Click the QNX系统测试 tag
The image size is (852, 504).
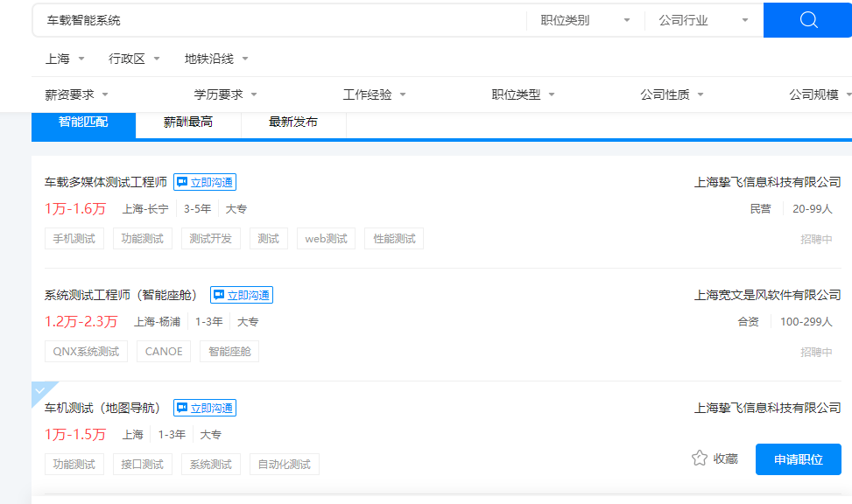[x=86, y=352]
